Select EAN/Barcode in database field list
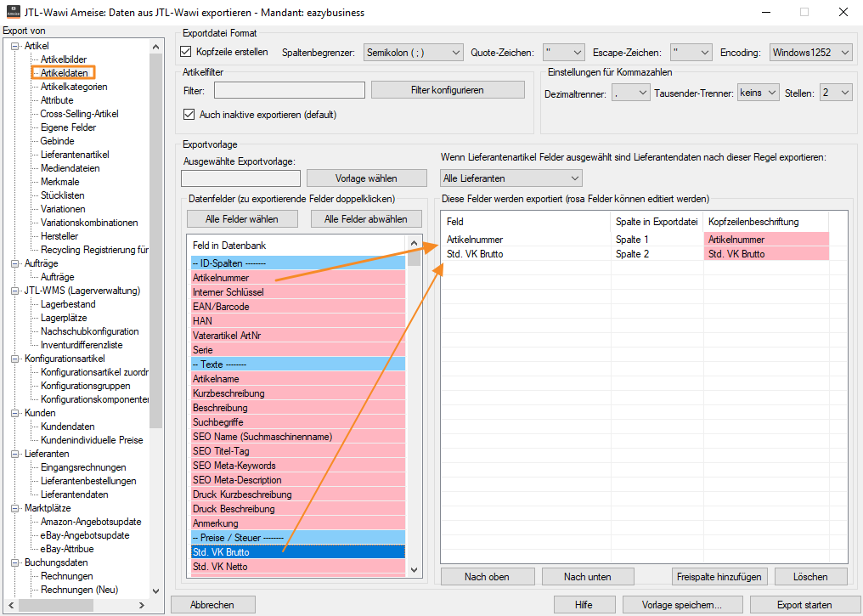Screen dimensions: 863x616 click(x=298, y=307)
